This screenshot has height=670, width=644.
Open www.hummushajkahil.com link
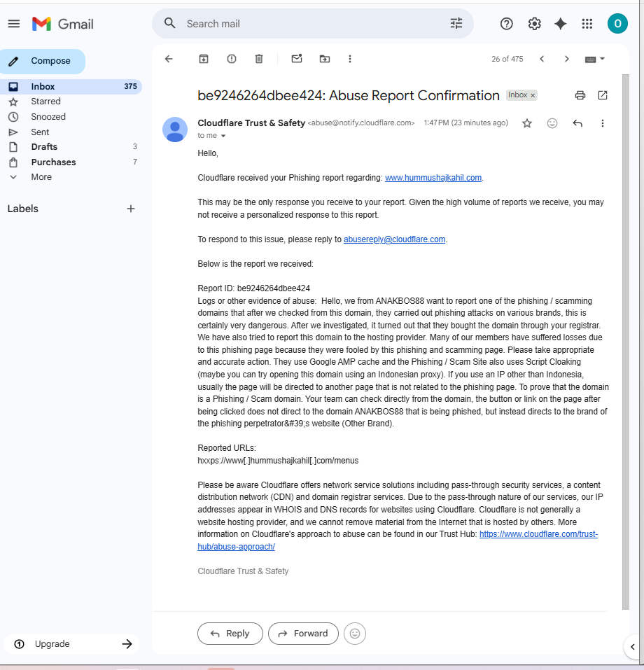(x=433, y=178)
